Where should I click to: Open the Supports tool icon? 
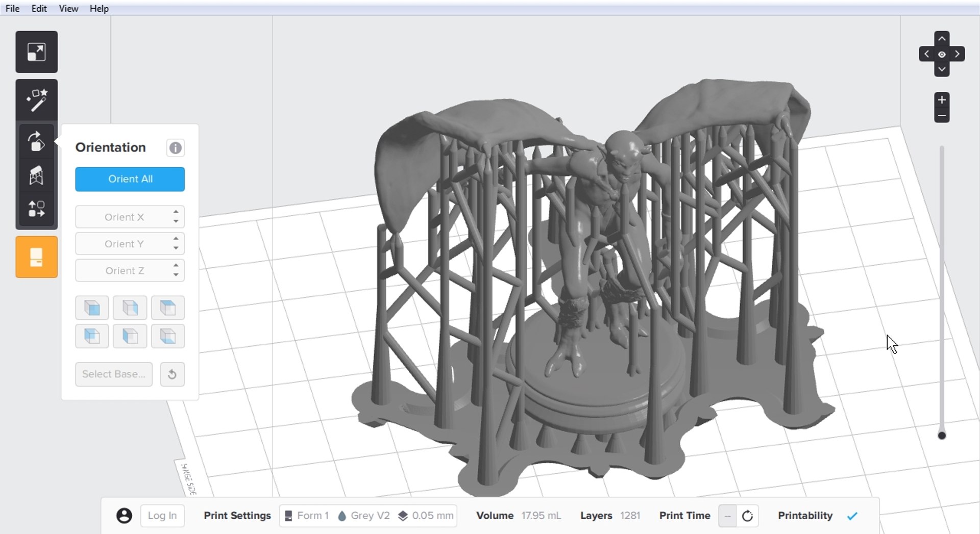pos(36,175)
